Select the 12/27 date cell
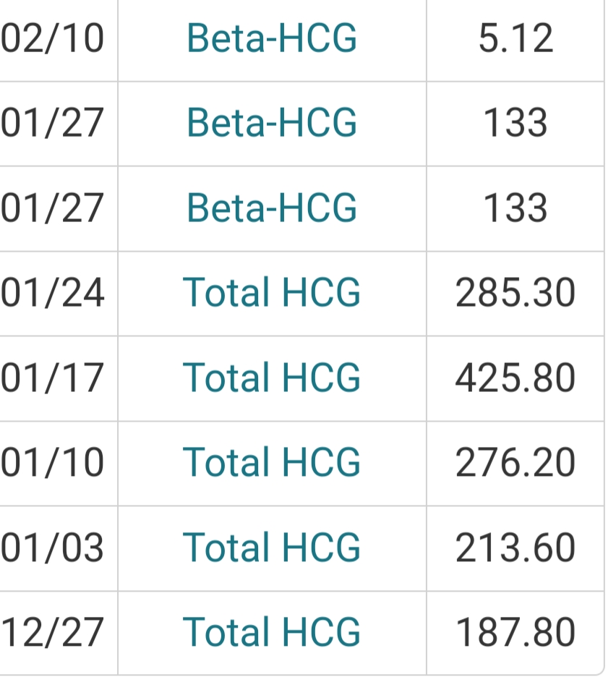 (x=52, y=631)
